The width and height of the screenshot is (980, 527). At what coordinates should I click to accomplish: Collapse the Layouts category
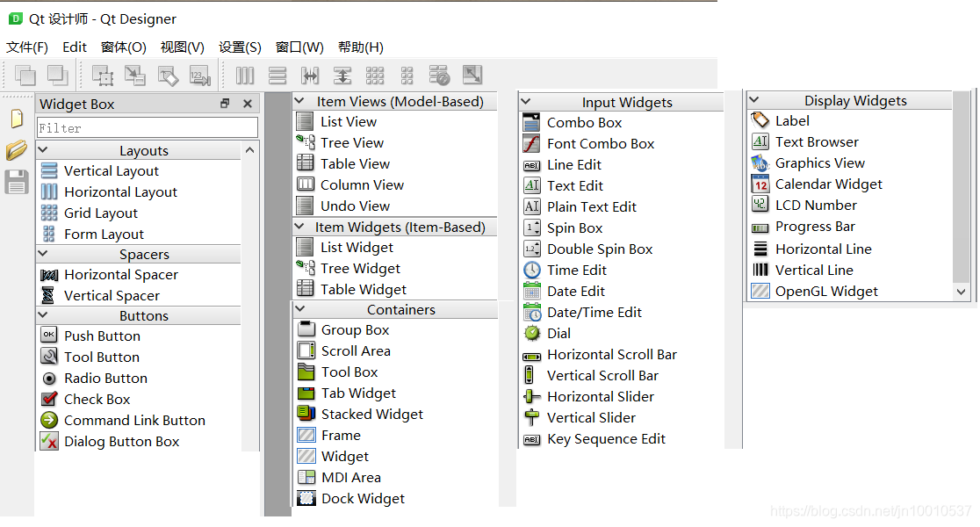pyautogui.click(x=43, y=150)
